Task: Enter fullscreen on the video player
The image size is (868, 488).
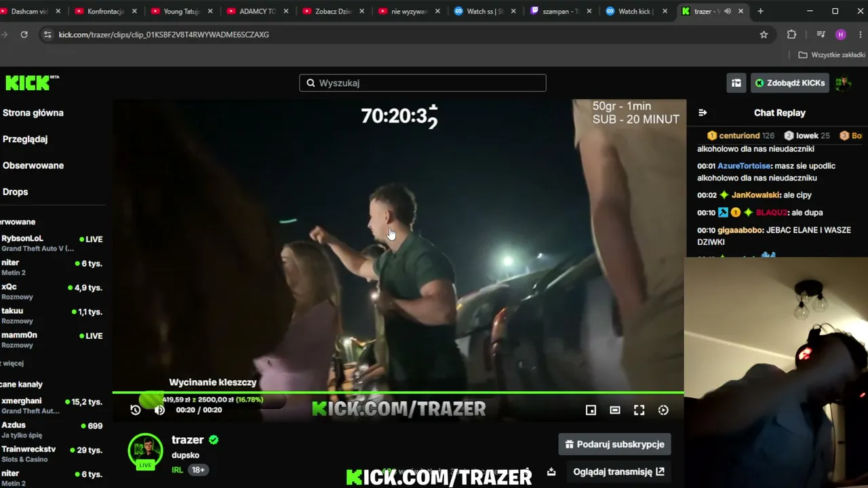Action: click(x=639, y=409)
